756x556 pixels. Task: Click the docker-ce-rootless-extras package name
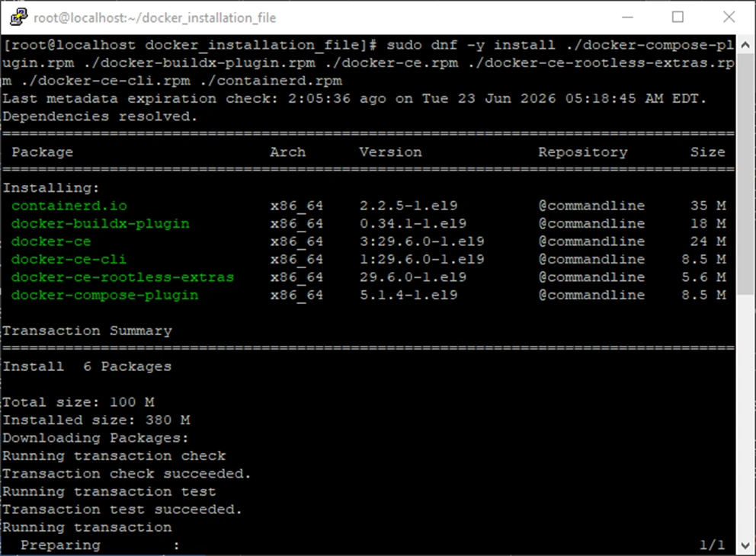tap(123, 277)
